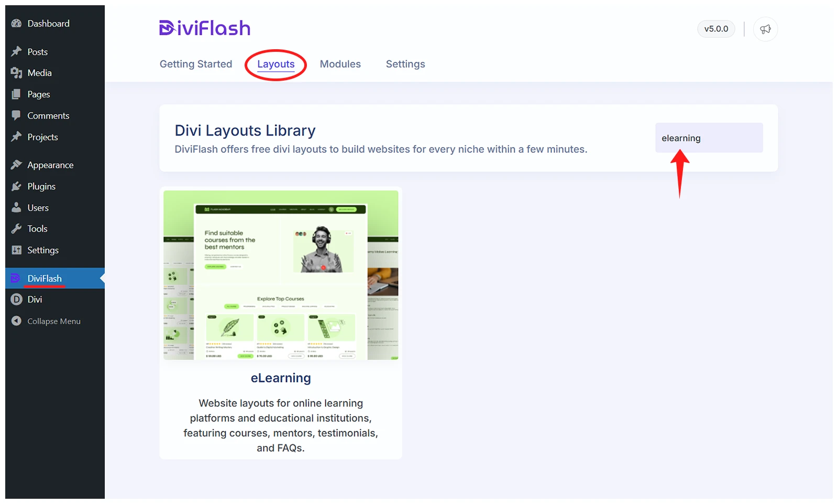Viewport: 838px width, 504px height.
Task: Click the Tools wrench icon
Action: pos(16,229)
